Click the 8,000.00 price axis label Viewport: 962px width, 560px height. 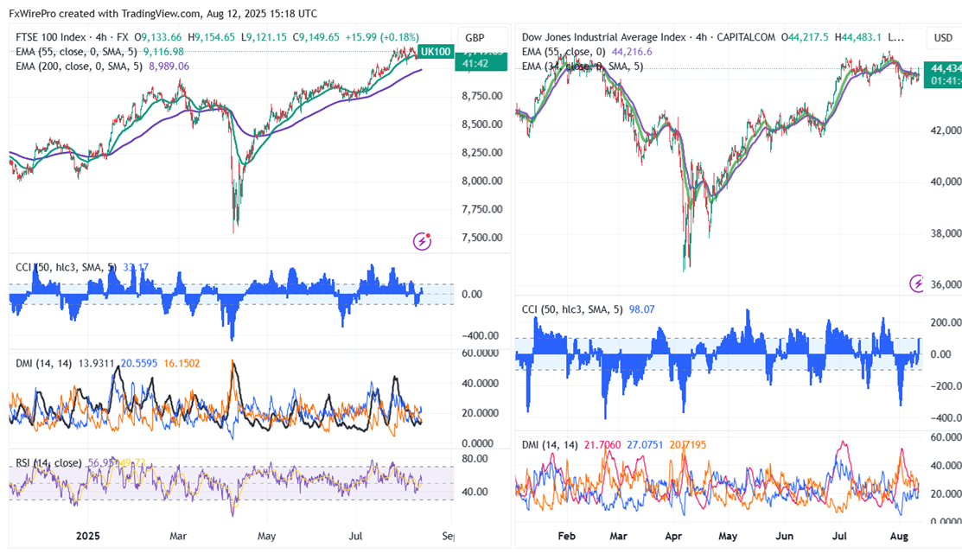(x=482, y=181)
